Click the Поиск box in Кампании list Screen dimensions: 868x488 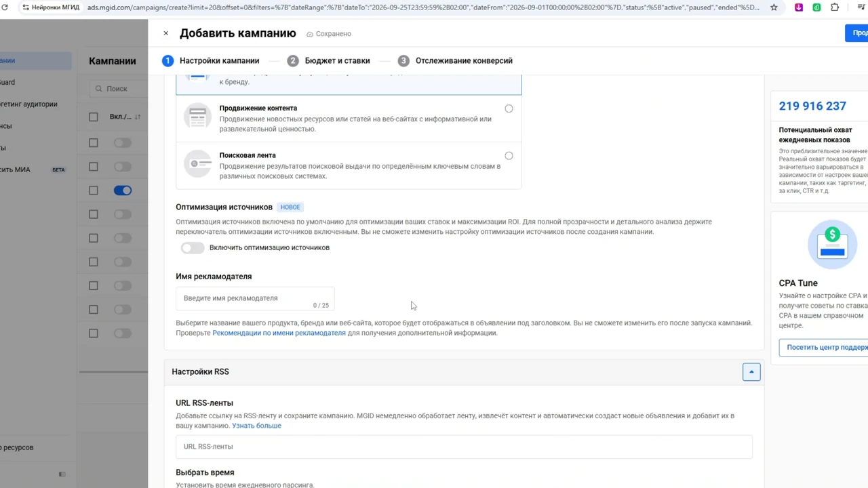[x=119, y=88]
